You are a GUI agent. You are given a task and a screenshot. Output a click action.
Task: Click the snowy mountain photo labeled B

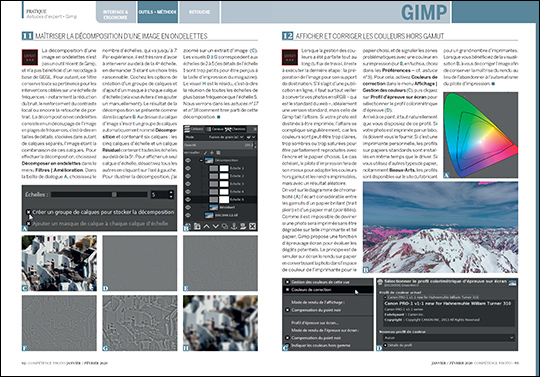[x=440, y=228]
